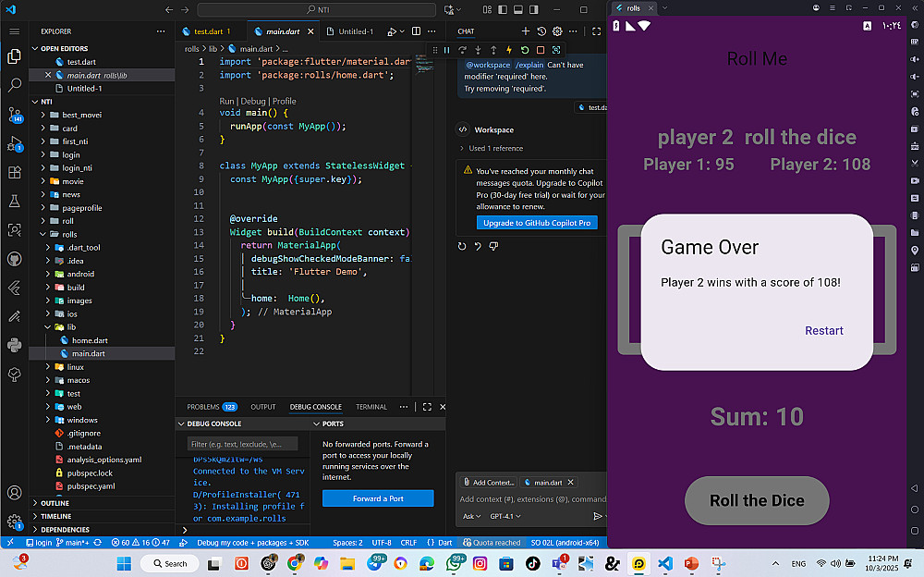Pause the debugger from the debug toolbar
The width and height of the screenshot is (924, 577).
click(446, 50)
